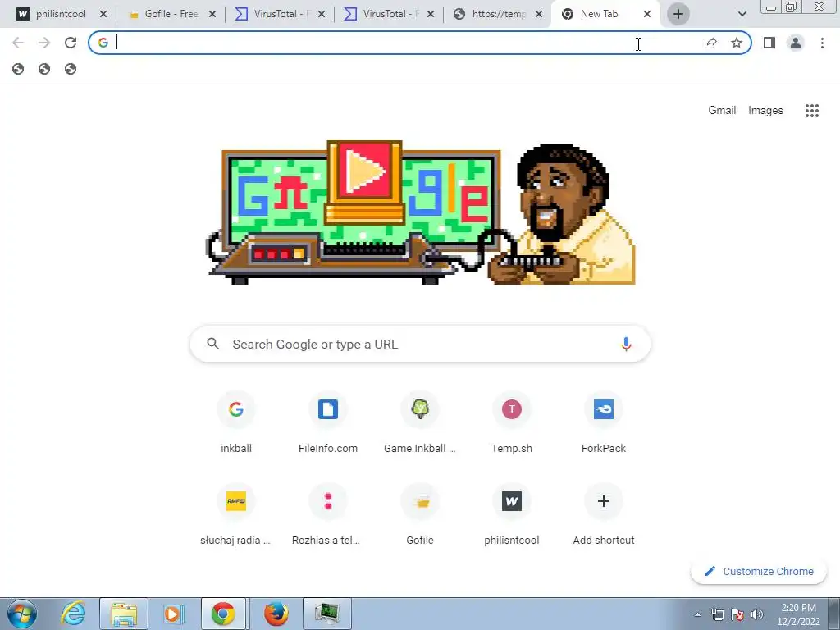The width and height of the screenshot is (840, 630).
Task: Open the side panel icon
Action: click(769, 43)
